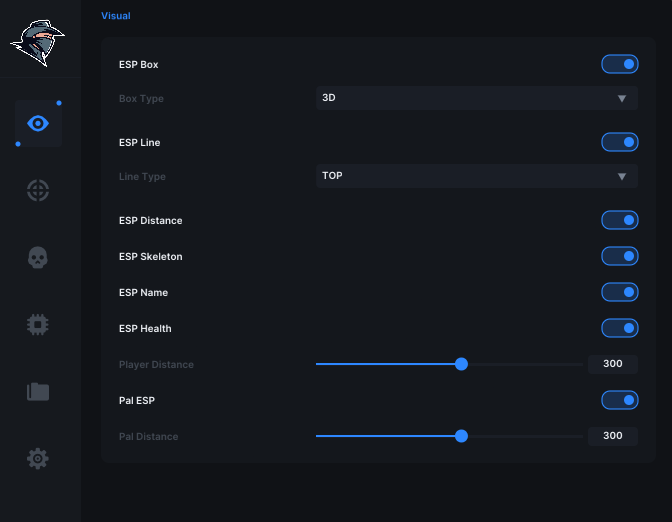Open the crosshair aim section
Image resolution: width=672 pixels, height=522 pixels.
(38, 190)
